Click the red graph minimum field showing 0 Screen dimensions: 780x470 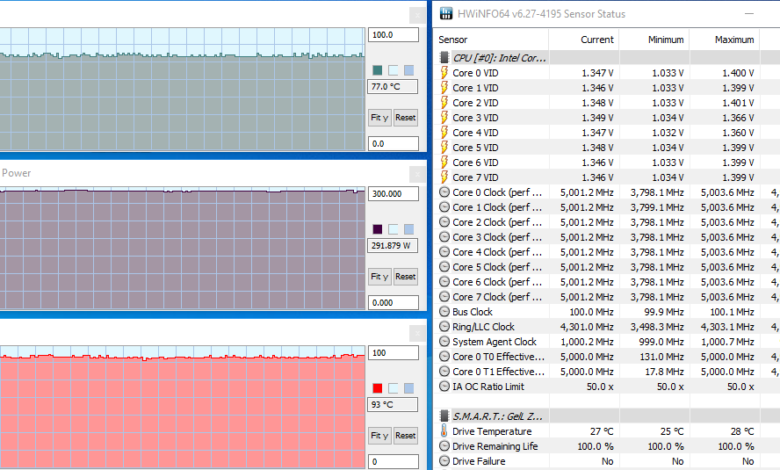pos(393,462)
